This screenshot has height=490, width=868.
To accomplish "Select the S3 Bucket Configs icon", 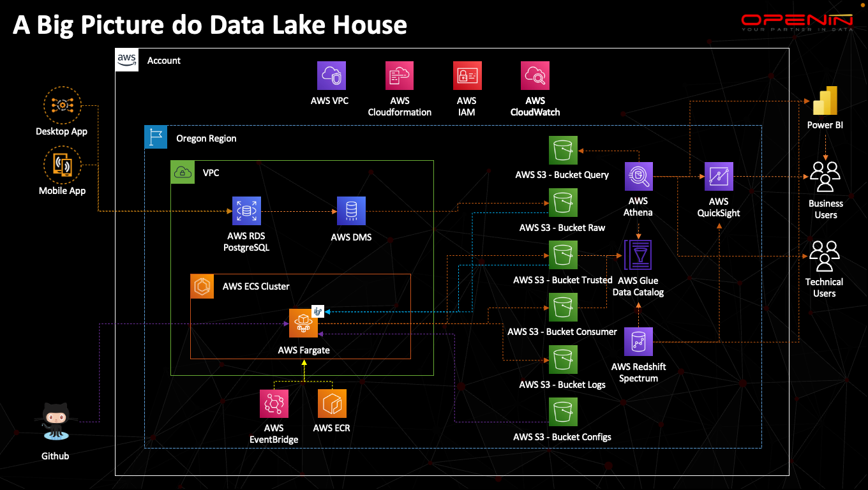I will pos(562,412).
